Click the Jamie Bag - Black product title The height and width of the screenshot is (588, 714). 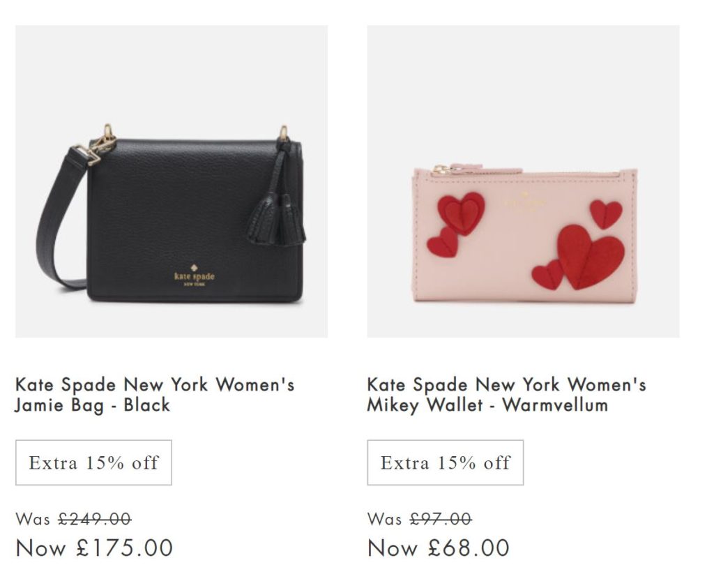click(154, 394)
